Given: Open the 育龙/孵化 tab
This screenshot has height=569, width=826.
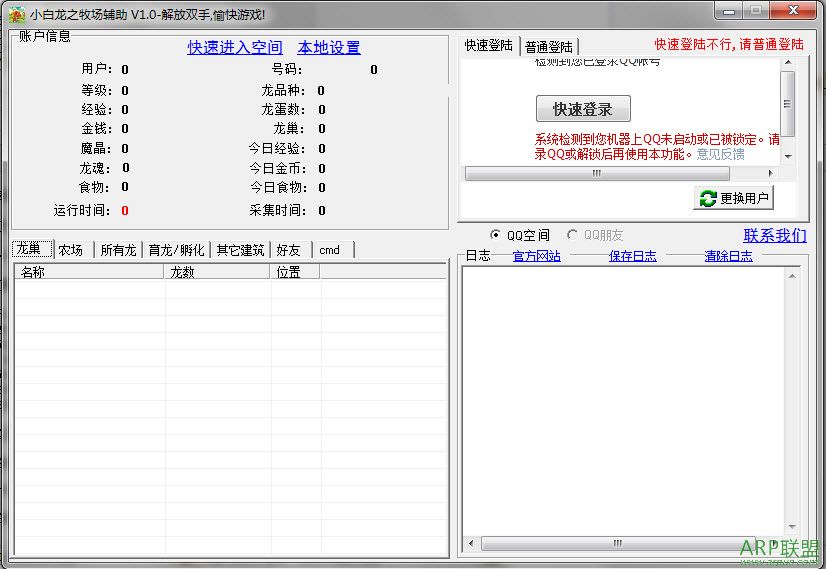Looking at the screenshot, I should [176, 250].
